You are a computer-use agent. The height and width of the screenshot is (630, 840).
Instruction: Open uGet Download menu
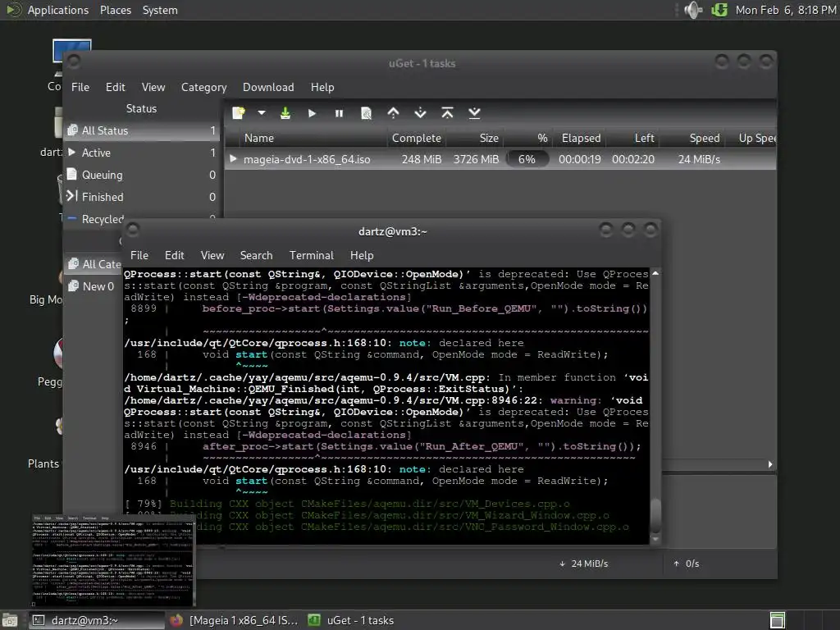268,87
